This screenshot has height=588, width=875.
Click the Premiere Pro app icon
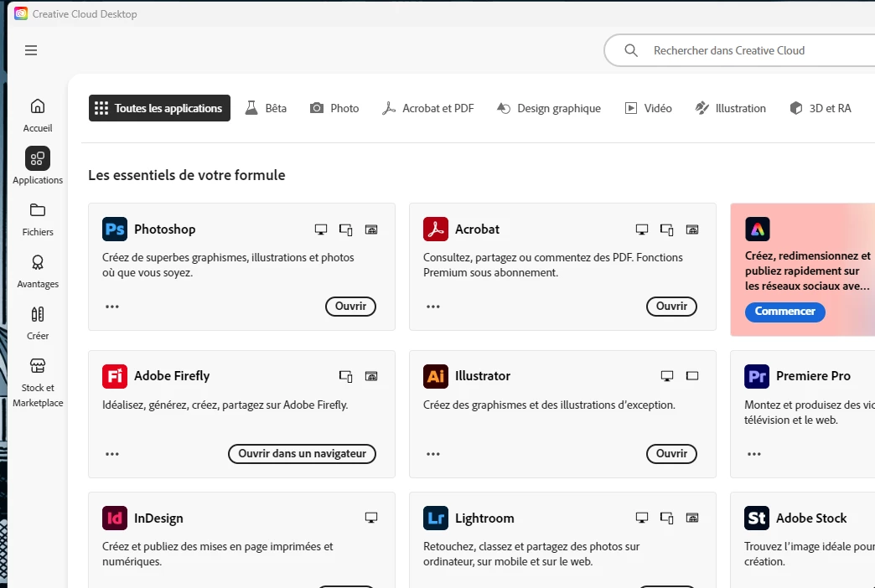(x=757, y=376)
